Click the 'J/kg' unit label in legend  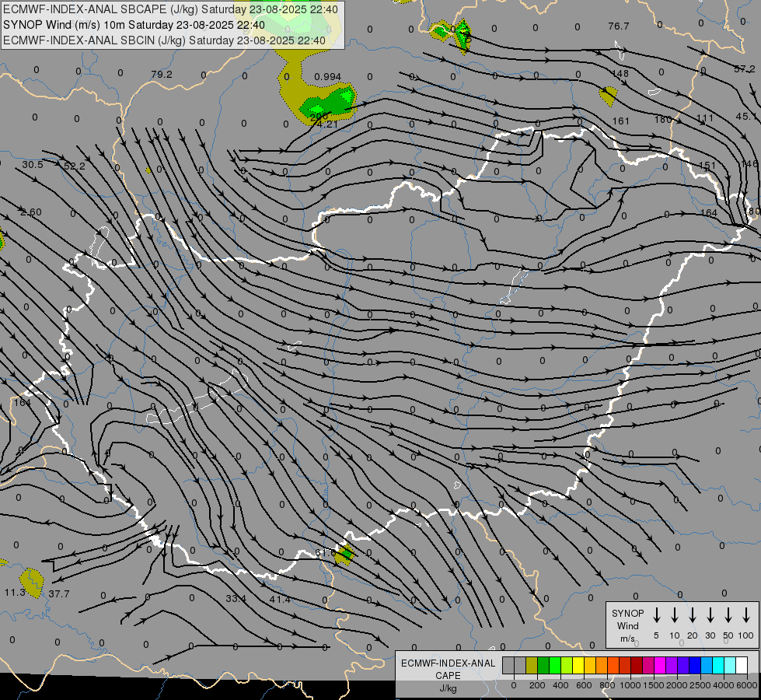point(448,688)
